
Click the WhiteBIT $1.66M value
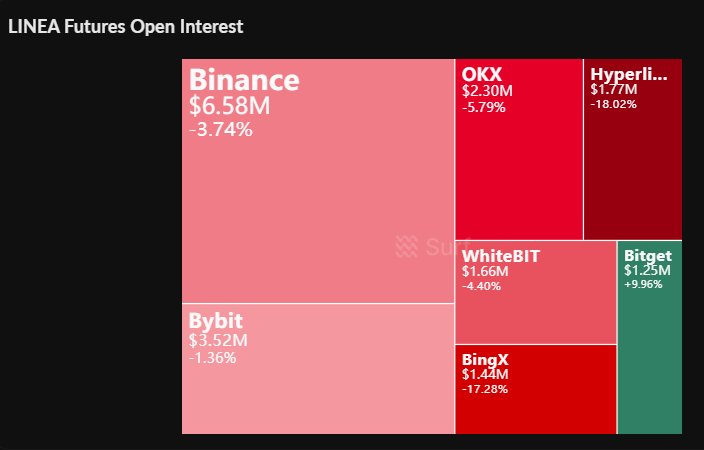point(486,272)
